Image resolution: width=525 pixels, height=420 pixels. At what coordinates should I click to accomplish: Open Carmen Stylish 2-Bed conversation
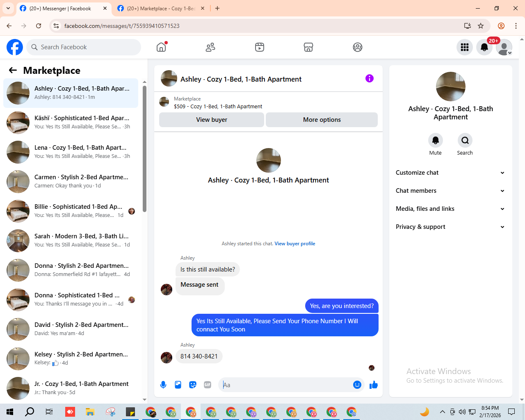tap(71, 182)
